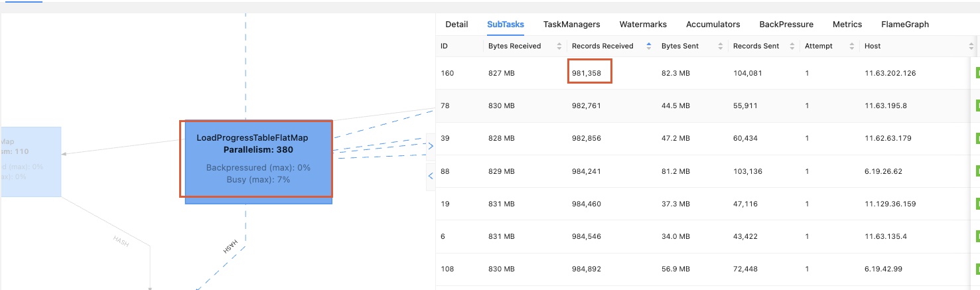Click subtask ID 160 cell

[x=447, y=73]
